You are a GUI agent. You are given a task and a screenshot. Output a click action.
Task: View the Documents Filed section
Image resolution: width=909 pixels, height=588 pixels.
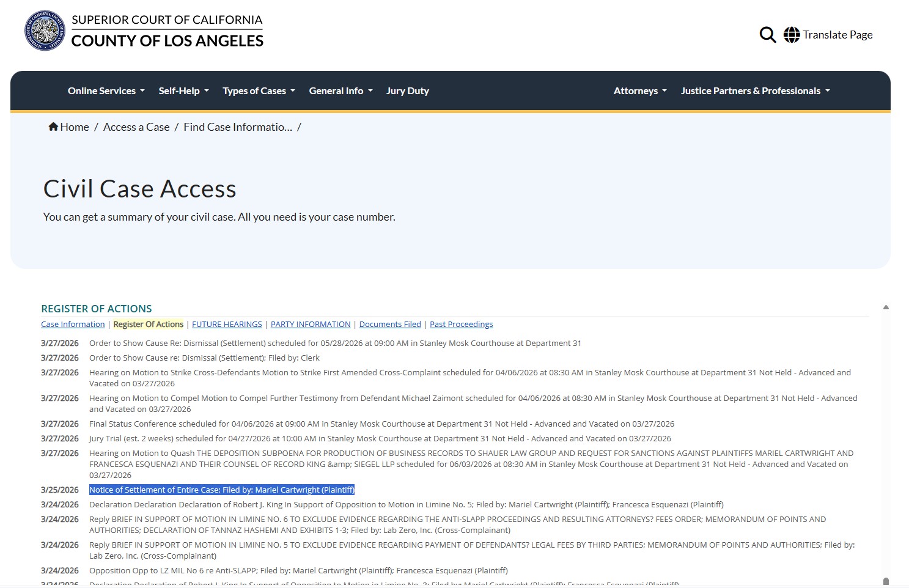(390, 325)
